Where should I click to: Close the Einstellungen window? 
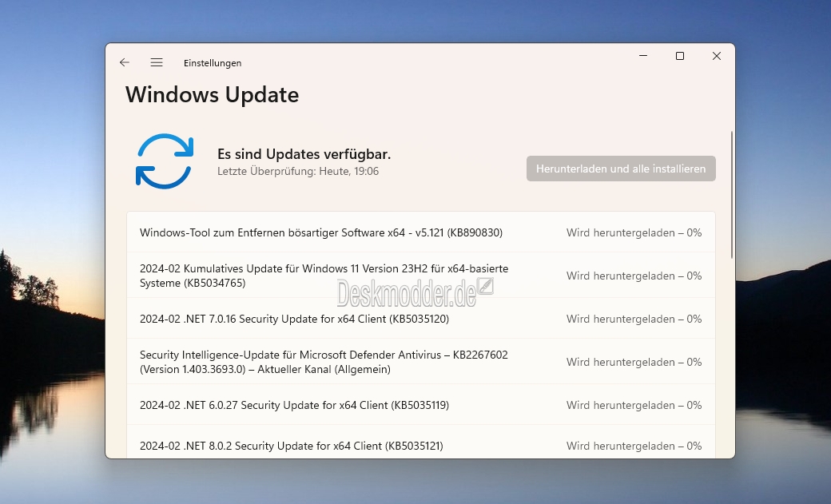717,56
